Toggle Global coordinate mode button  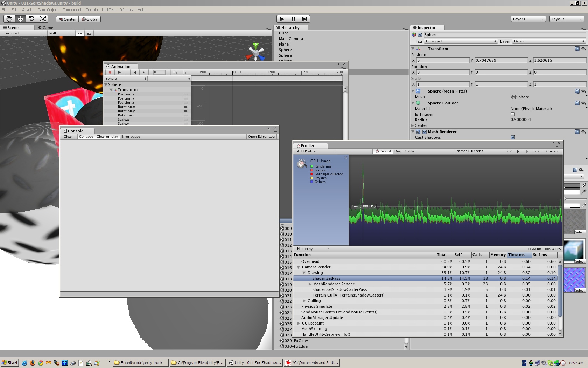pos(90,19)
